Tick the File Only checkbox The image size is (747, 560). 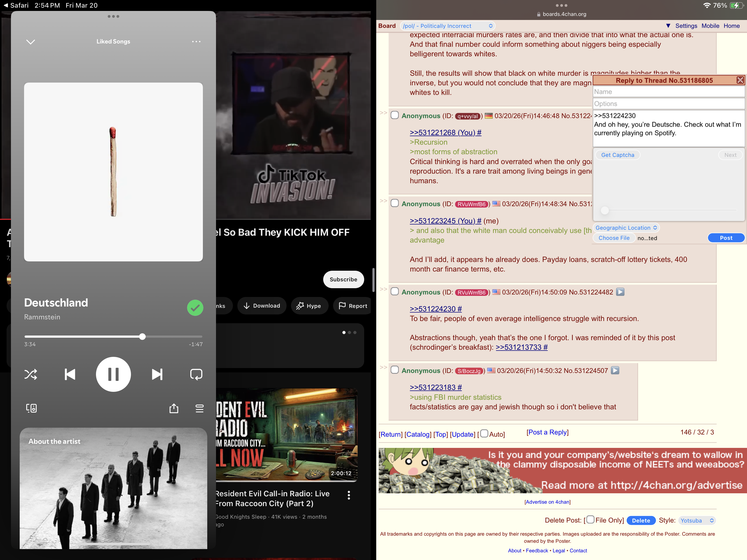click(x=590, y=520)
